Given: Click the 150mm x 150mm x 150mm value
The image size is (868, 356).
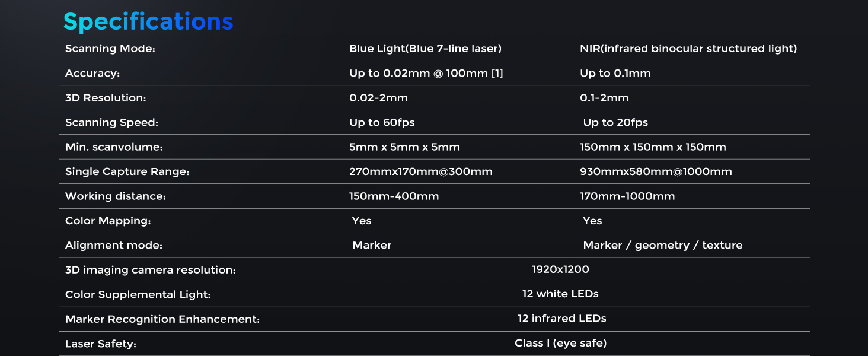Looking at the screenshot, I should click(x=653, y=147).
